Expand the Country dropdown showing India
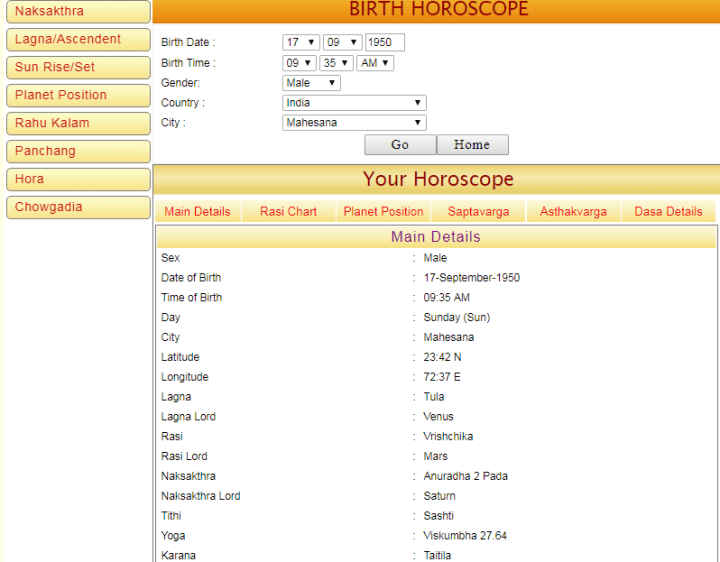720x562 pixels. click(354, 103)
